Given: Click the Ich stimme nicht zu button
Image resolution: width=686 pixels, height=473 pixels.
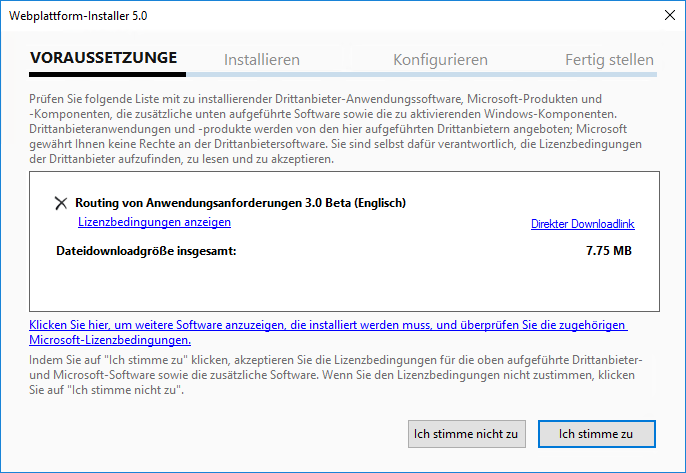Looking at the screenshot, I should [466, 434].
